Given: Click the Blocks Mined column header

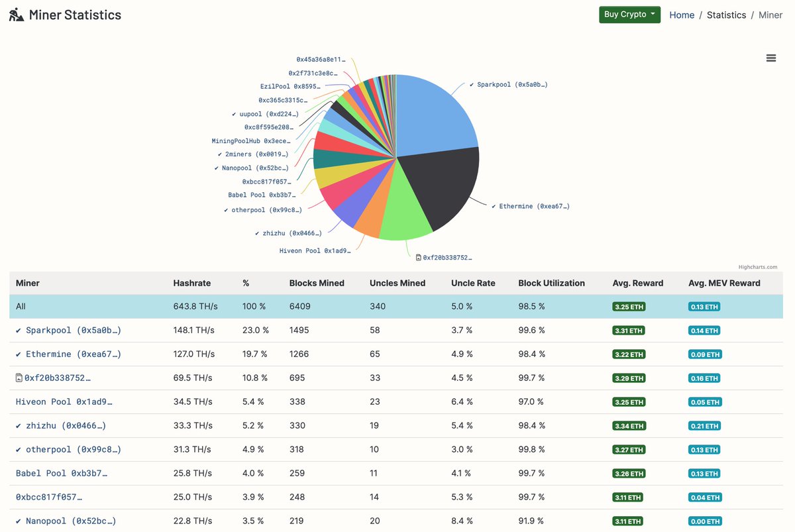Looking at the screenshot, I should (317, 283).
